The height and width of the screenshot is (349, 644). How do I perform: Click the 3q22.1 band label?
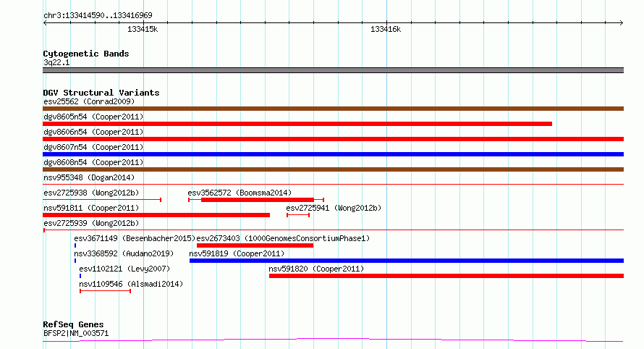click(56, 62)
